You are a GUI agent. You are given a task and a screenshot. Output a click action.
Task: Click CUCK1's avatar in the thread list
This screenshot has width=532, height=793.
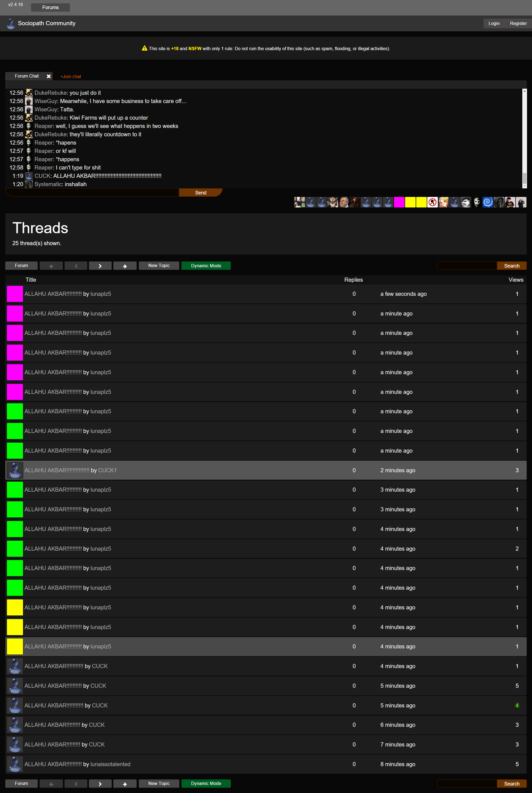[x=15, y=470]
